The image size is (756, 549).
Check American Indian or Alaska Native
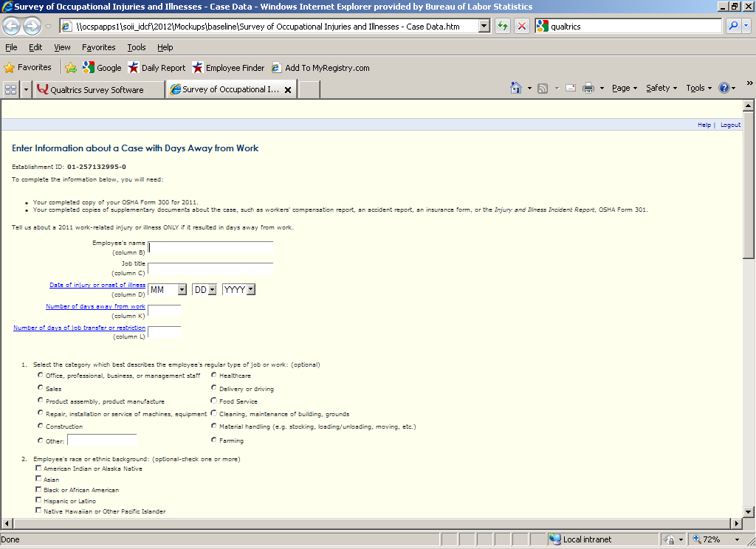pos(38,468)
